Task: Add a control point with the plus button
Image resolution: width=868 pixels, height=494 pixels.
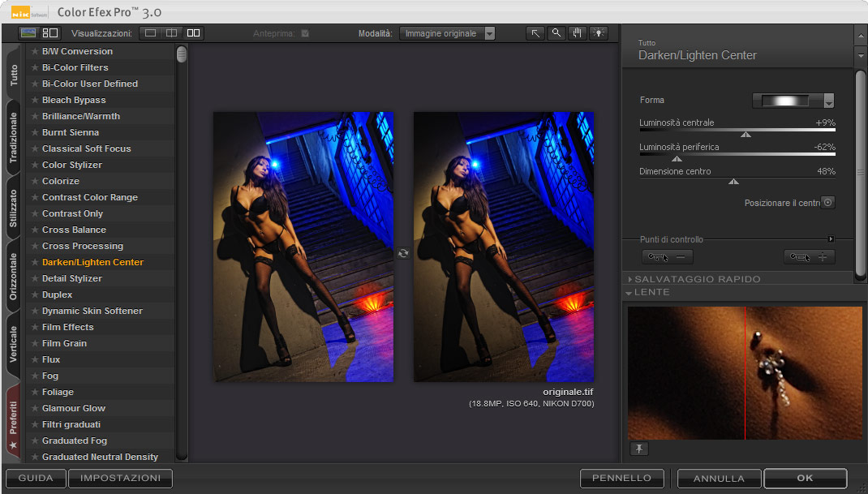Action: tap(809, 257)
